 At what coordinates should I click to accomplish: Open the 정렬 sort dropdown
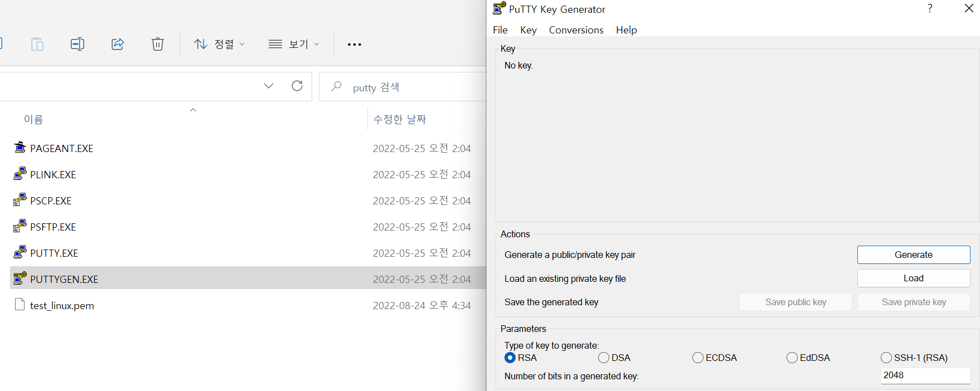click(219, 44)
